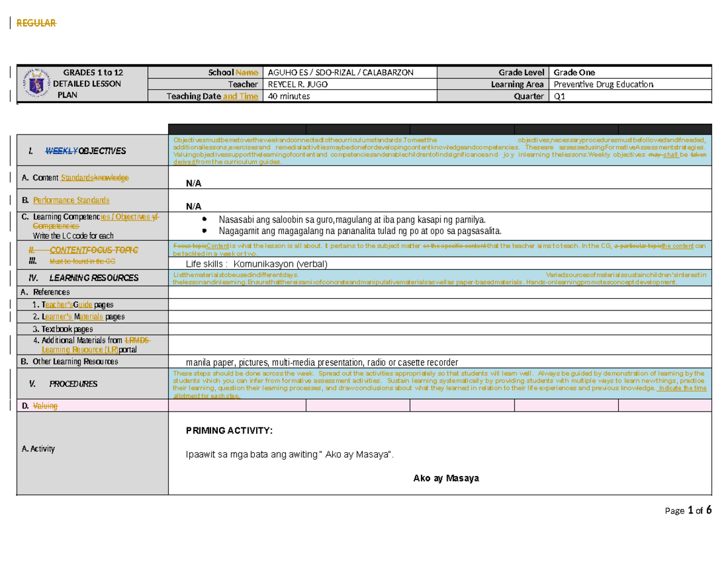
Task: Click the "A. Content Standards" row label
Action: pos(75,178)
